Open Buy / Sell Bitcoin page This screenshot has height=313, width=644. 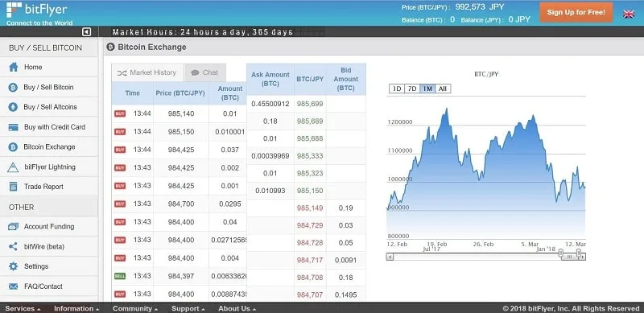tap(49, 88)
